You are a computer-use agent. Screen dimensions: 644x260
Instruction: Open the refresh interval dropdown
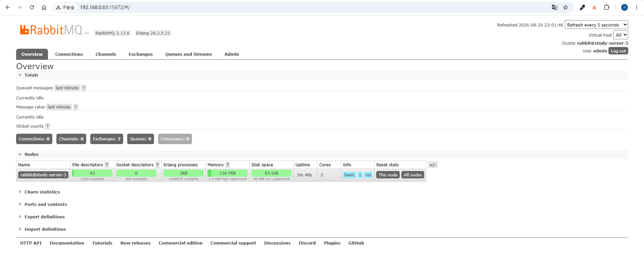click(x=596, y=25)
